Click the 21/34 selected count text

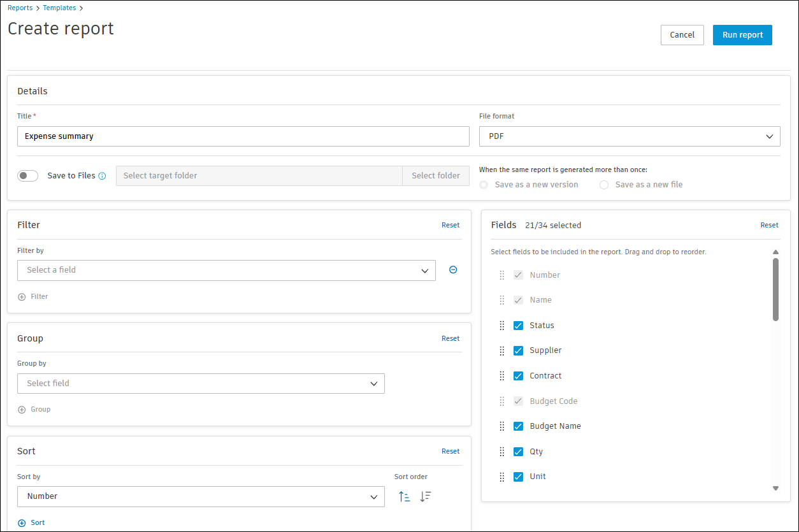[x=553, y=226]
